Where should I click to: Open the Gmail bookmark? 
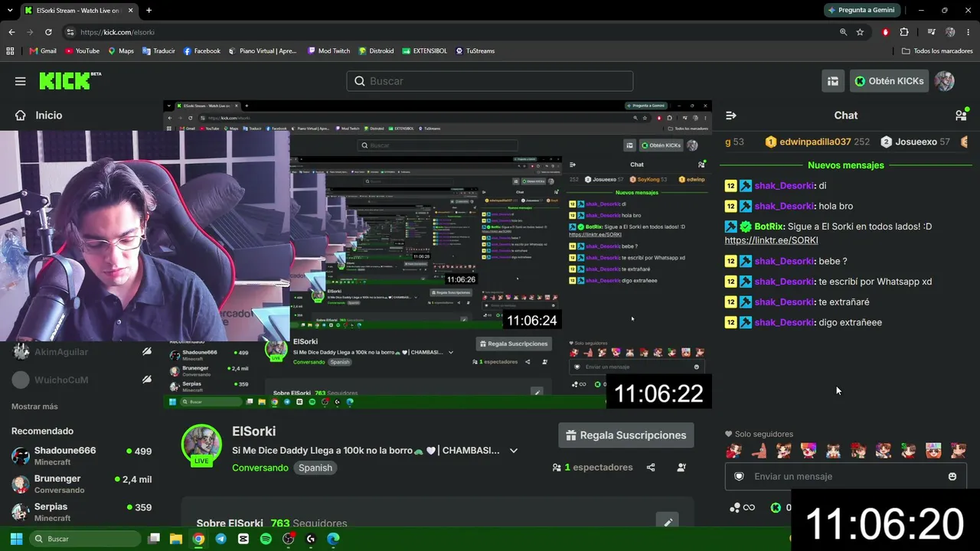pyautogui.click(x=43, y=51)
